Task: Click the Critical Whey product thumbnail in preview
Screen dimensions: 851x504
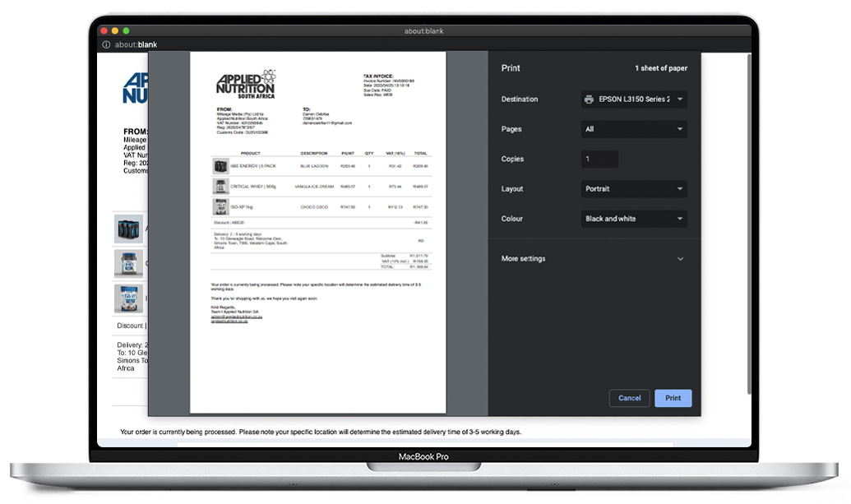Action: coord(220,186)
